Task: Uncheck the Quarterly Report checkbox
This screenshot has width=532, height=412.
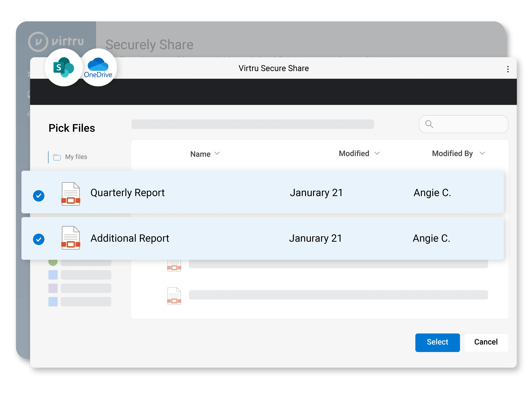Action: (x=39, y=196)
